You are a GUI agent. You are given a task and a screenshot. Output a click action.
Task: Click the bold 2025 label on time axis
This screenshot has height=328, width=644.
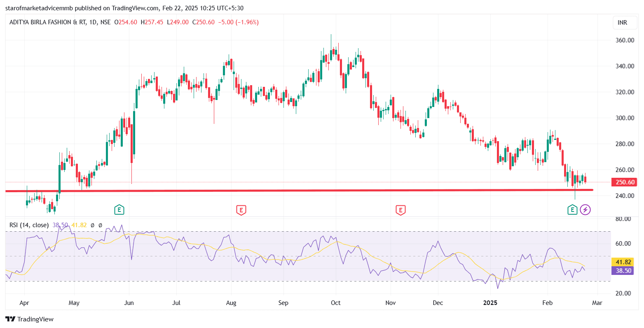tap(490, 303)
